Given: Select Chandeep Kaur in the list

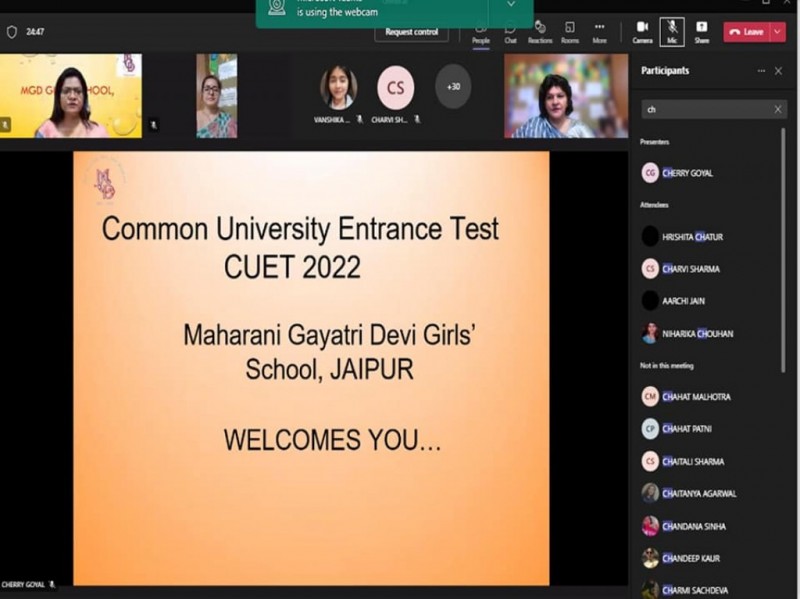Looking at the screenshot, I should tap(709, 558).
